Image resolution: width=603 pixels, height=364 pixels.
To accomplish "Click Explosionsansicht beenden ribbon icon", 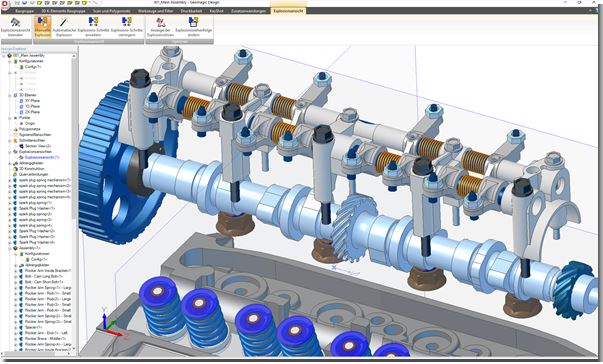I will point(15,22).
